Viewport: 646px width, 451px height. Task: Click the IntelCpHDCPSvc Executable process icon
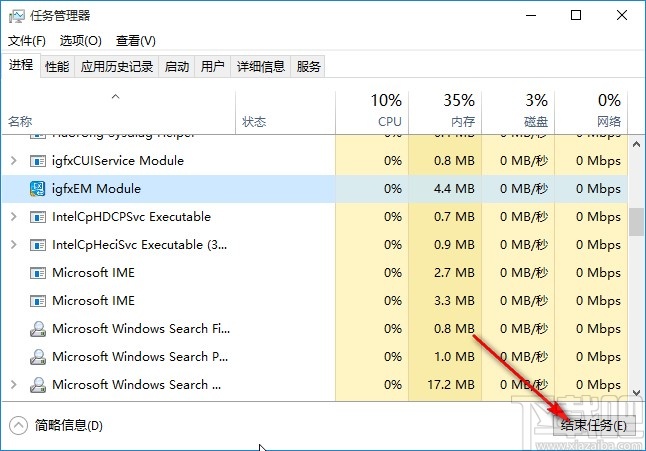tap(37, 217)
